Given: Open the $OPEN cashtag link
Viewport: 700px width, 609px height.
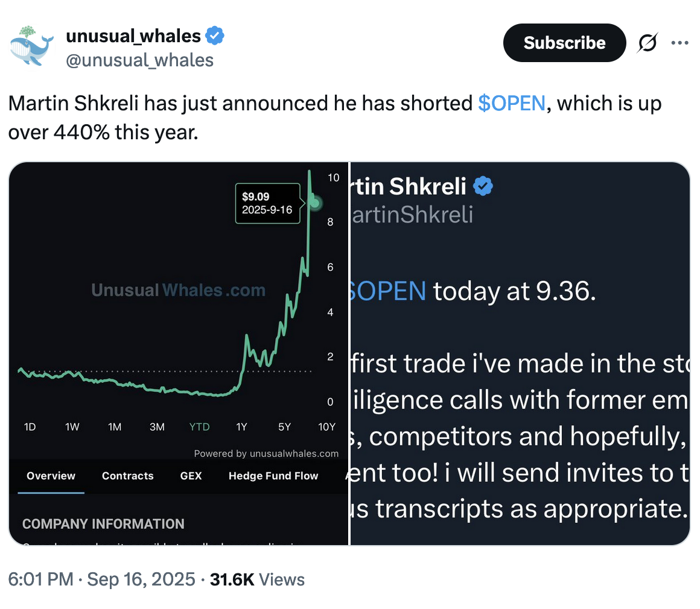Looking at the screenshot, I should [x=512, y=103].
